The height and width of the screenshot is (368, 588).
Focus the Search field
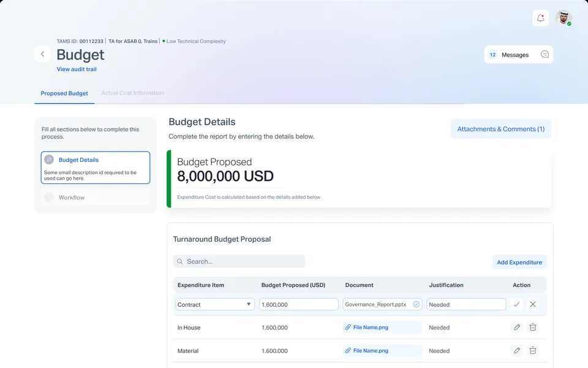pyautogui.click(x=239, y=261)
